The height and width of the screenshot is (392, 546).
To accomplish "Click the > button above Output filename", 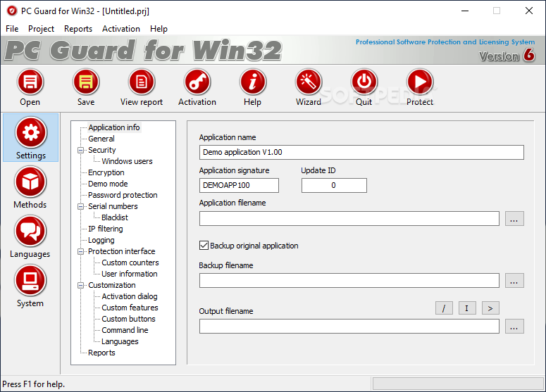I will (490, 308).
